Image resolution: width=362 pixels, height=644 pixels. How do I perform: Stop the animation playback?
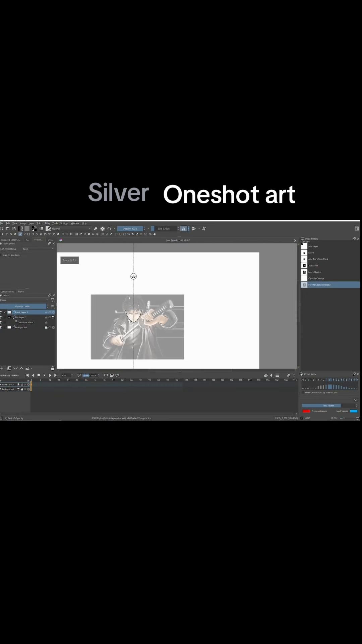click(x=39, y=375)
